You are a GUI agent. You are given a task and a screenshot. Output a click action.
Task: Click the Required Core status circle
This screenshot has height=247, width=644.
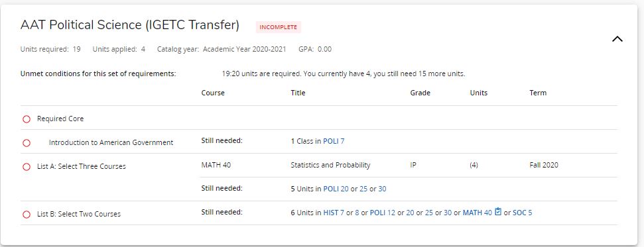[x=27, y=119]
